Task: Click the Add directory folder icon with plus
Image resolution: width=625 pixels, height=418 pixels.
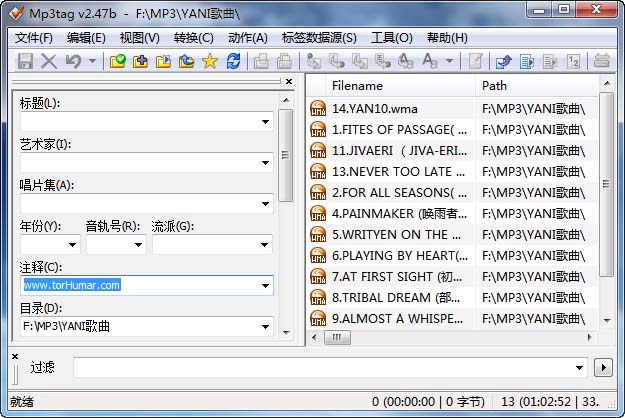Action: pos(140,61)
